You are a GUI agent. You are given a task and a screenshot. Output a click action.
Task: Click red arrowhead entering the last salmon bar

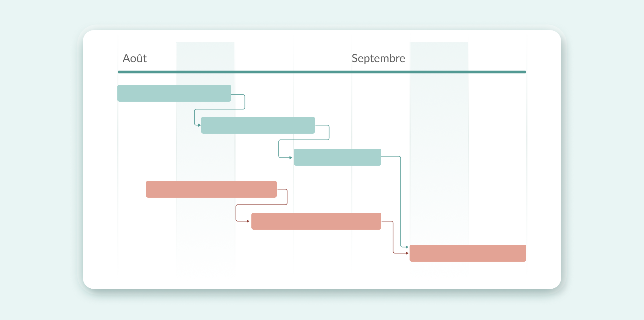point(407,253)
